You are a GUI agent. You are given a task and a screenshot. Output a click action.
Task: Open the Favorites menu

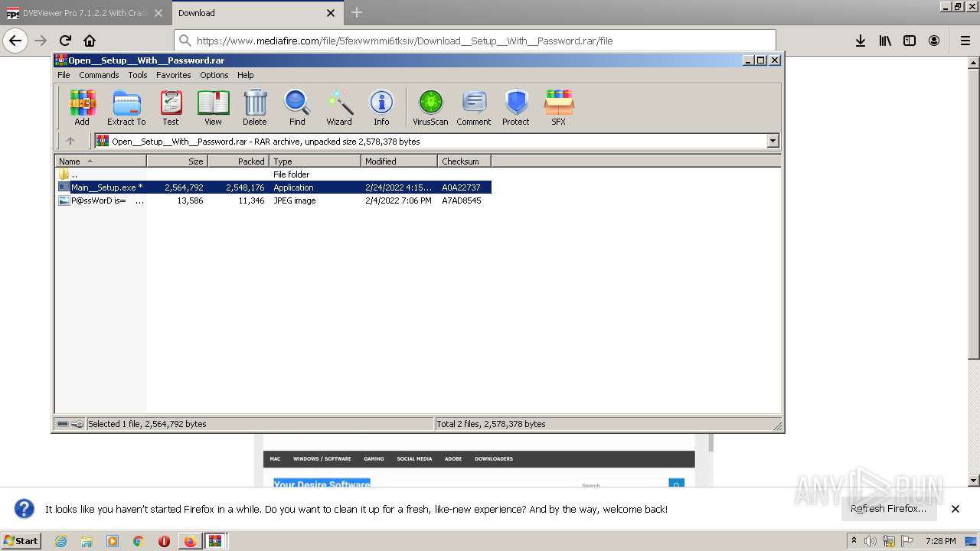(x=174, y=75)
